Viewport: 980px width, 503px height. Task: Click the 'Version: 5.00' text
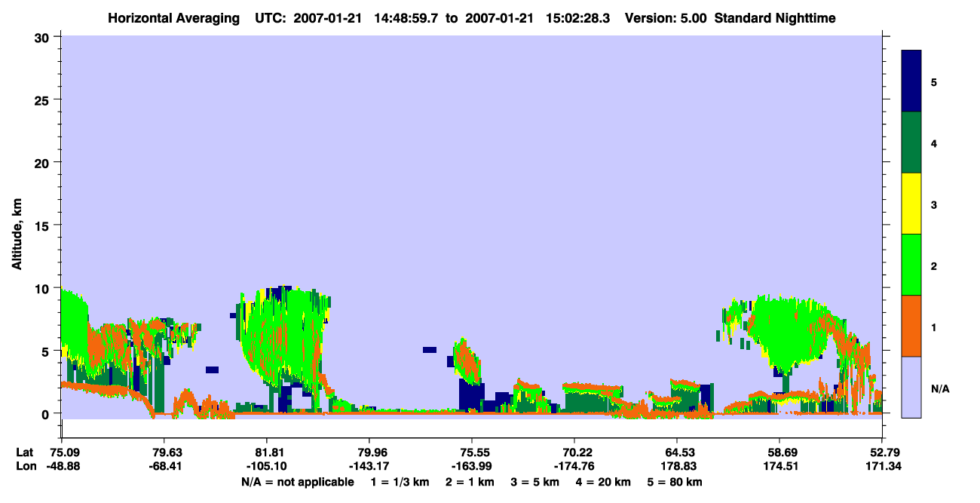664,17
